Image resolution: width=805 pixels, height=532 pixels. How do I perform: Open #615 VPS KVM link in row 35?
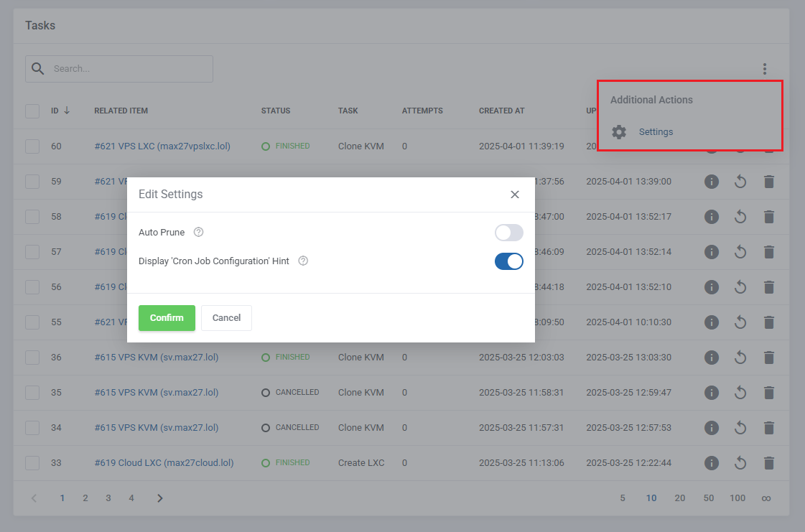coord(157,392)
